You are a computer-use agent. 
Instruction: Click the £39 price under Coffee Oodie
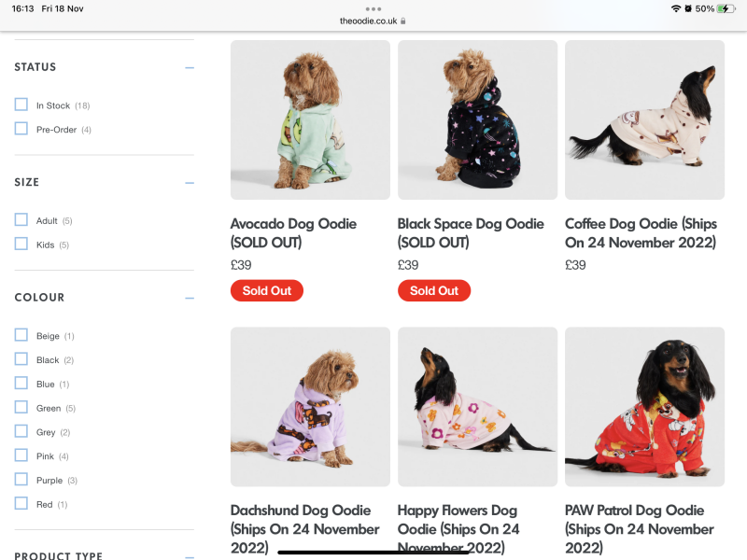[575, 265]
